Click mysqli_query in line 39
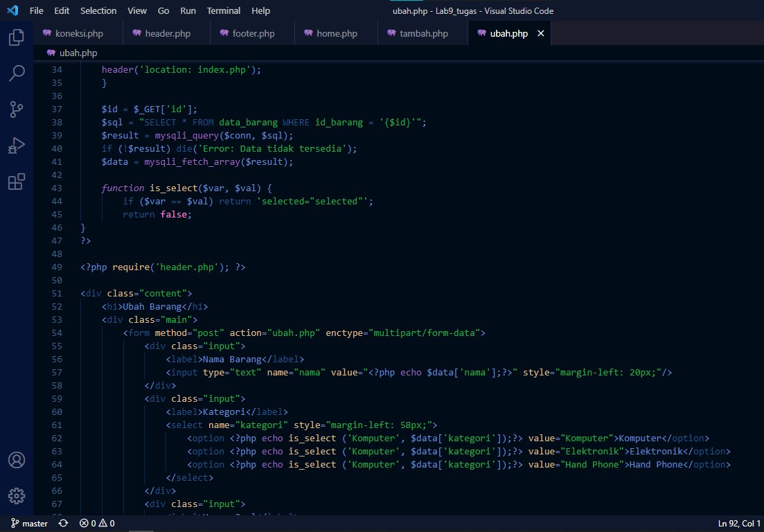764x532 pixels. pyautogui.click(x=187, y=136)
